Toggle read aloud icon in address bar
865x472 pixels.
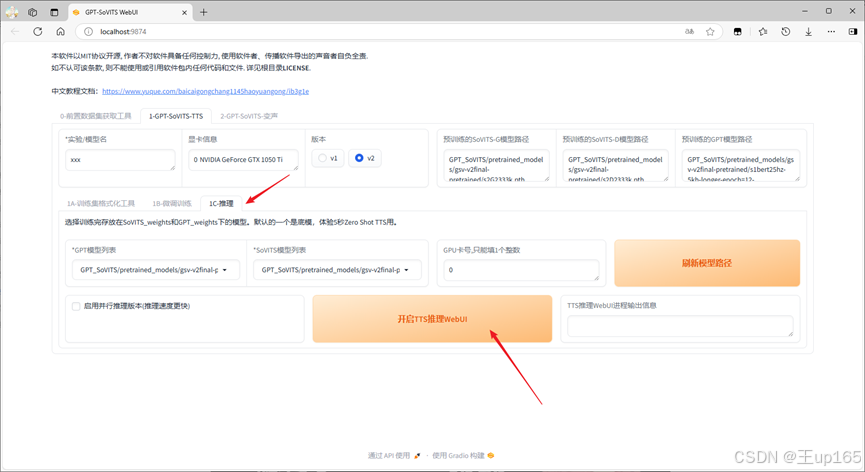[x=690, y=31]
